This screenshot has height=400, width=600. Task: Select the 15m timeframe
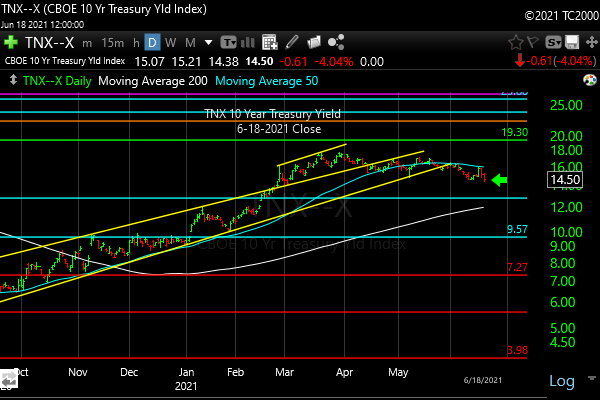click(x=113, y=42)
